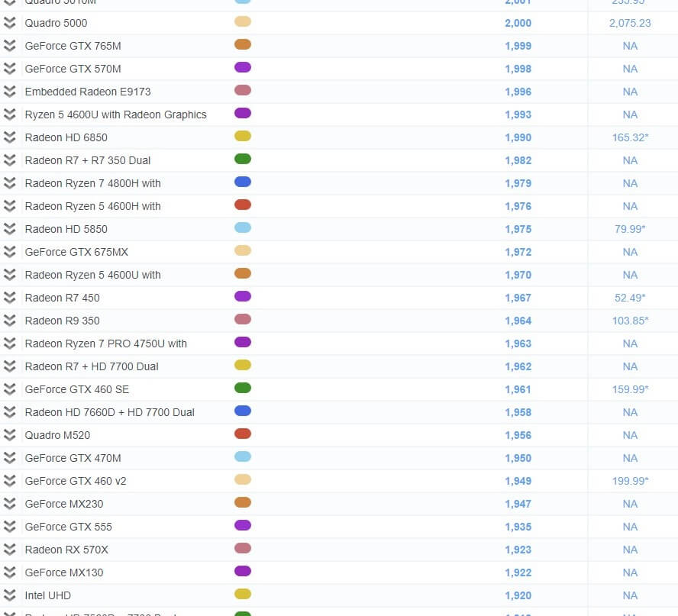The height and width of the screenshot is (616, 678).
Task: Expand the GeForce GTX 675MX row
Action: [x=9, y=252]
